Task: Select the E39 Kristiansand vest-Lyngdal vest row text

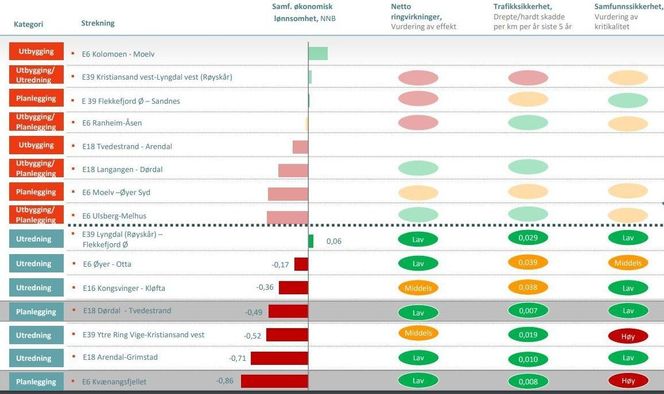Action: pyautogui.click(x=157, y=77)
